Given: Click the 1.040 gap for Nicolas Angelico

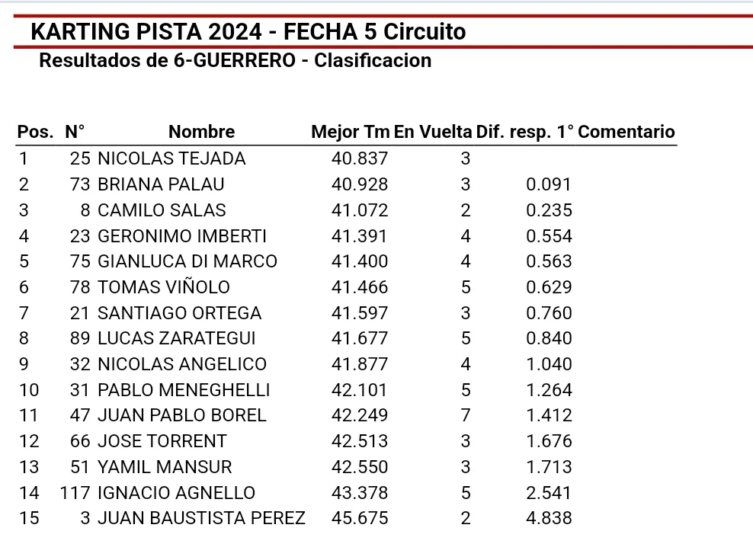Looking at the screenshot, I should tap(549, 364).
